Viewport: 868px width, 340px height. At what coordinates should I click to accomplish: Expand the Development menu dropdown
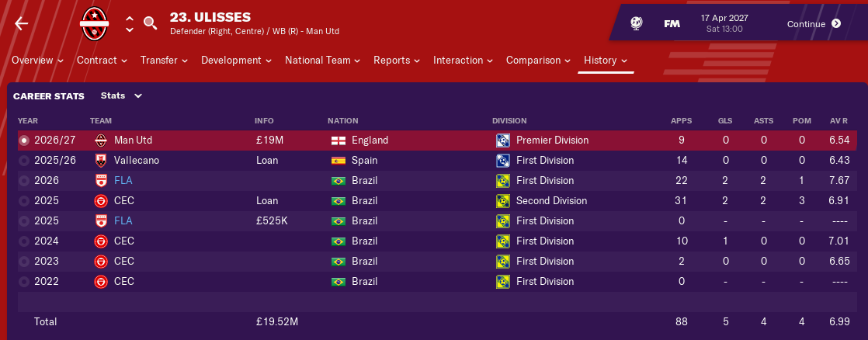pyautogui.click(x=236, y=61)
